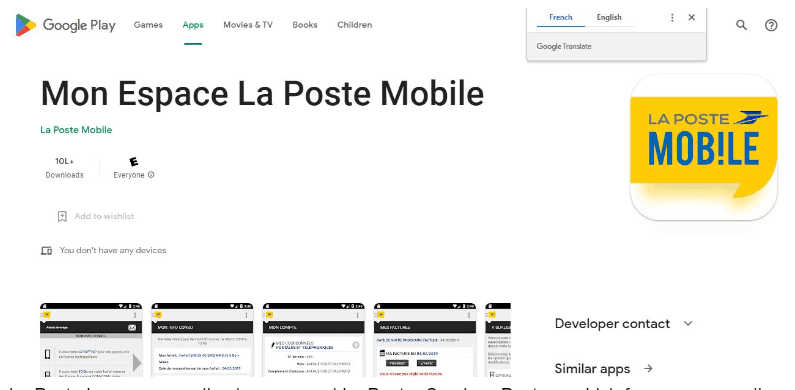
Task: Close the Google Translate popup
Action: point(692,17)
